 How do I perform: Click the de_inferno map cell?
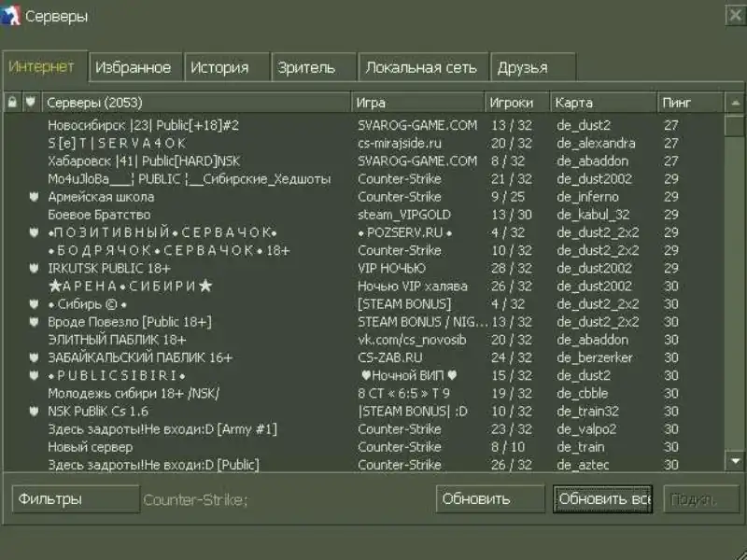click(x=588, y=197)
